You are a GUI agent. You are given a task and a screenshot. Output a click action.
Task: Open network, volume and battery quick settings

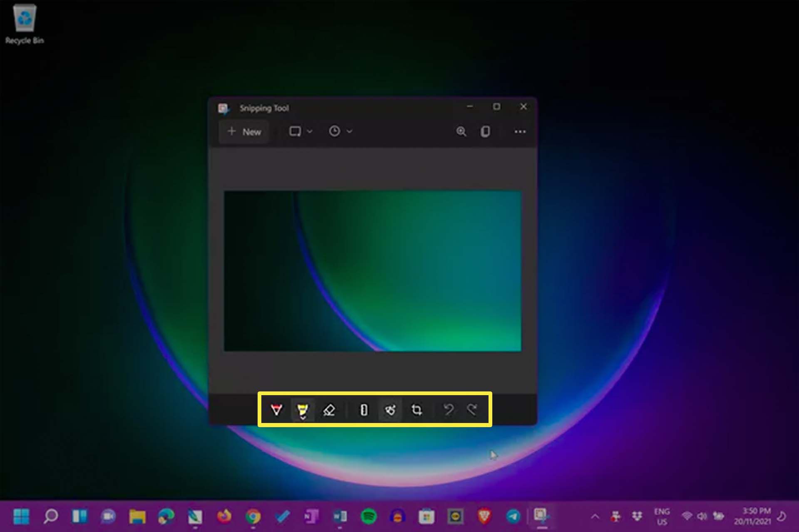[703, 517]
